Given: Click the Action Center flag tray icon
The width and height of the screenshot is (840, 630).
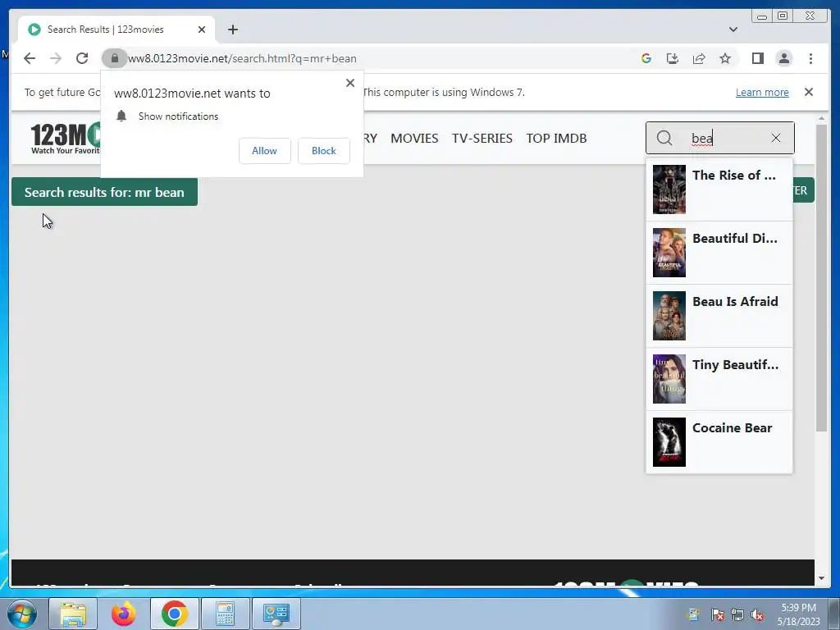Looking at the screenshot, I should [717, 614].
